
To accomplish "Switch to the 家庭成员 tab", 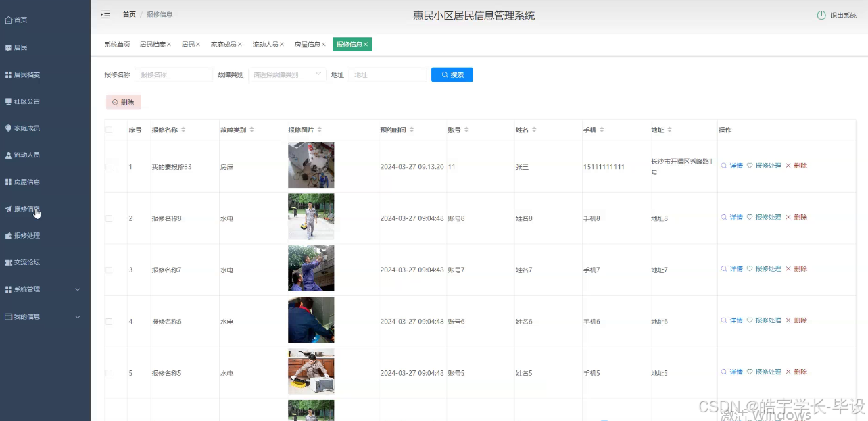I will (224, 45).
